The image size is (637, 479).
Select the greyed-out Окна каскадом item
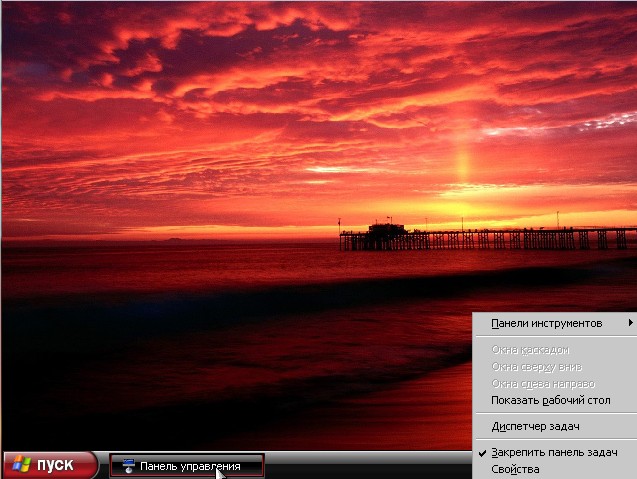530,349
